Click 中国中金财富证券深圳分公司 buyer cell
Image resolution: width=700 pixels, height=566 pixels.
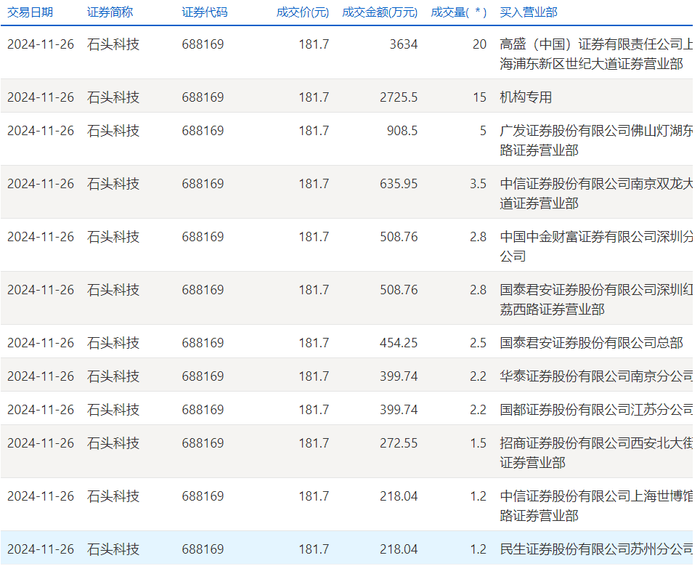point(596,246)
